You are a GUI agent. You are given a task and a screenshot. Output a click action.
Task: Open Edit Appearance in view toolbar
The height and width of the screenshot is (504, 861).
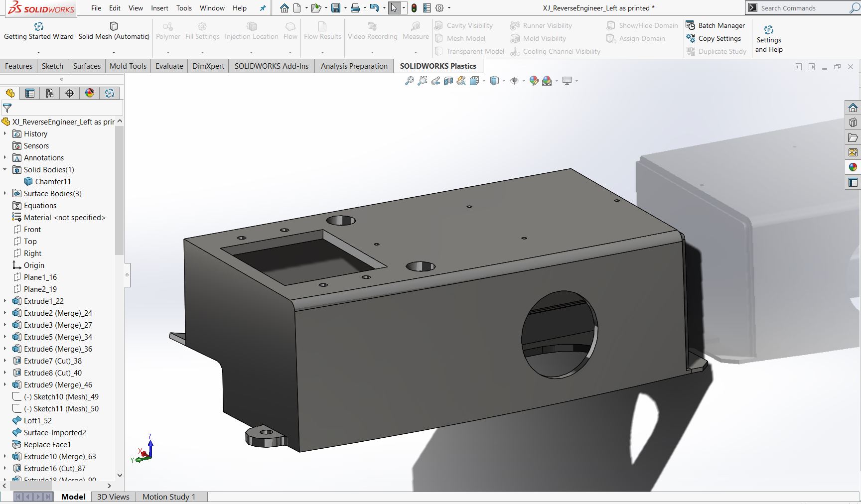[x=534, y=81]
